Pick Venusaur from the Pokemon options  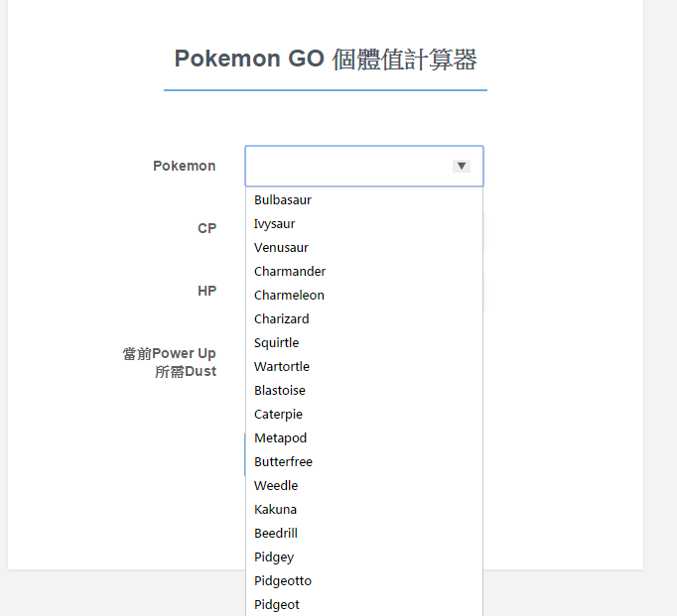point(281,248)
